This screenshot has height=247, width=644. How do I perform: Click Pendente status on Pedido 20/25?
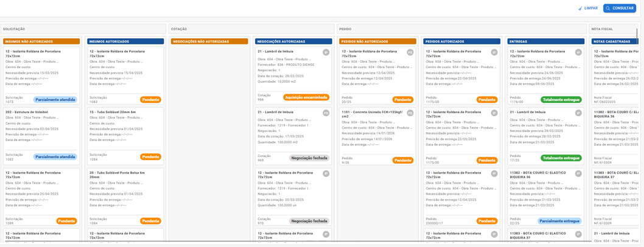pyautogui.click(x=403, y=99)
